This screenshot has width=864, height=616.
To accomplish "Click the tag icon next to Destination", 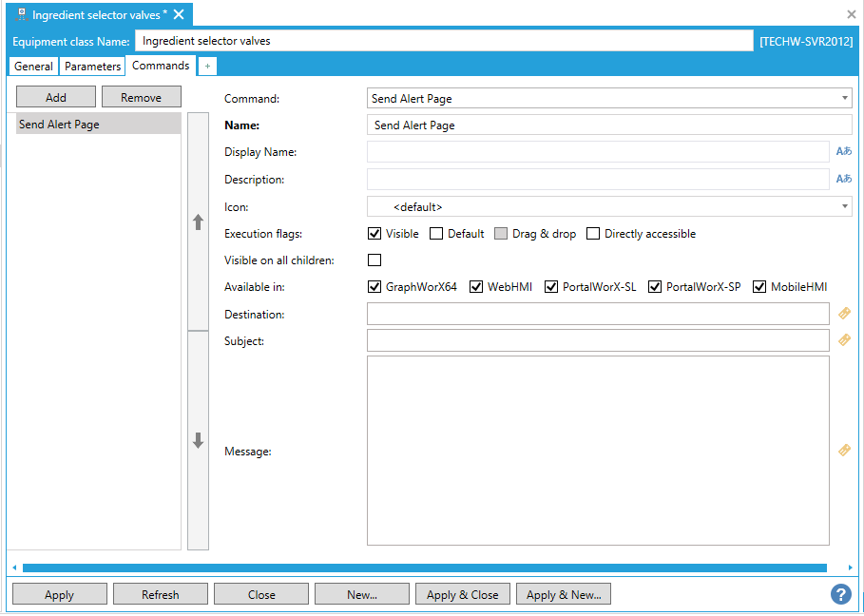I will point(844,314).
